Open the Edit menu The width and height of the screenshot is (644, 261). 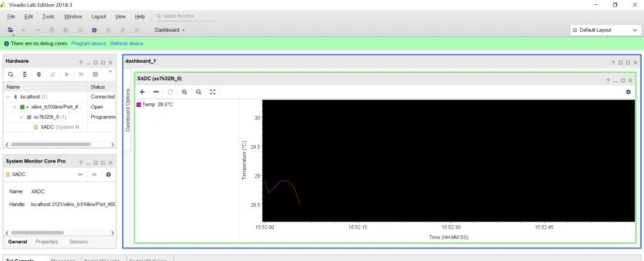[29, 17]
